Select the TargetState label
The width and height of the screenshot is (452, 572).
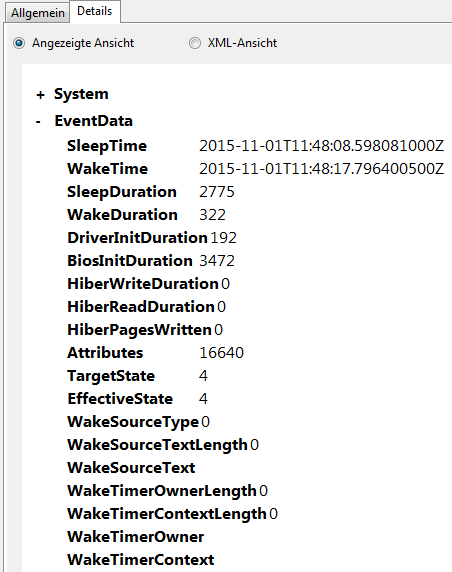(111, 376)
